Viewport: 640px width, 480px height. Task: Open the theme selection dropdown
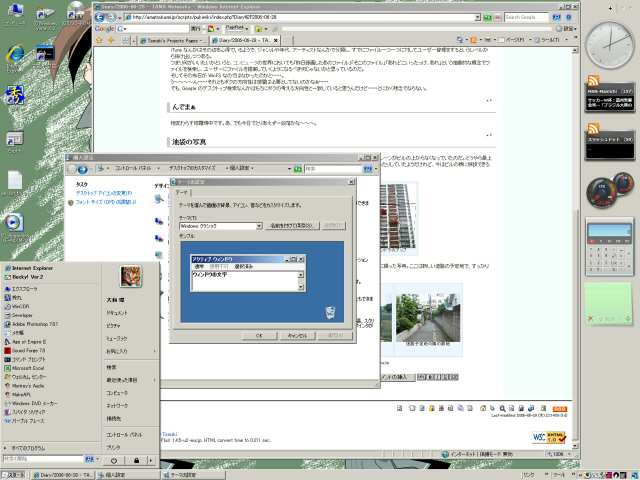pos(221,227)
